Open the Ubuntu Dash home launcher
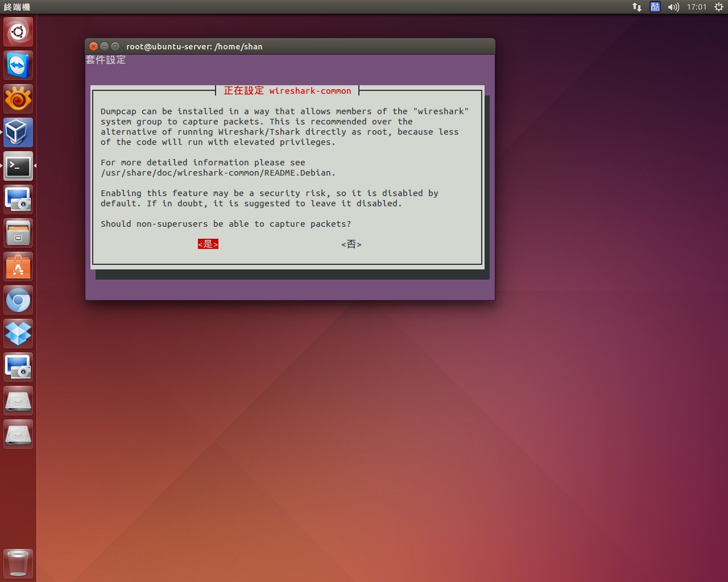 point(18,32)
